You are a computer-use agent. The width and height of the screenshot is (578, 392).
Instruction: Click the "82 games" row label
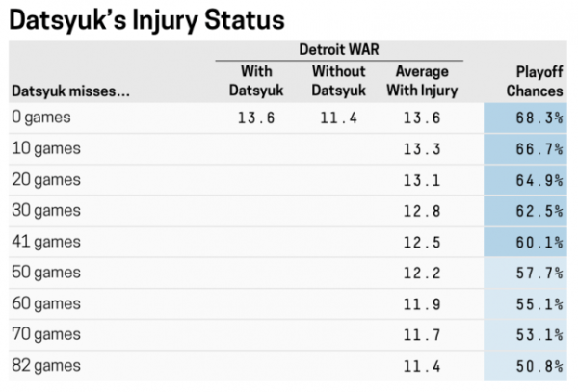pos(48,366)
